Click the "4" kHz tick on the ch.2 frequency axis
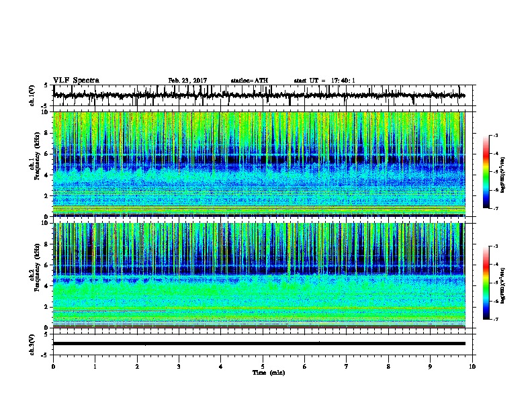Viewport: 532px width, 411px height. point(47,286)
